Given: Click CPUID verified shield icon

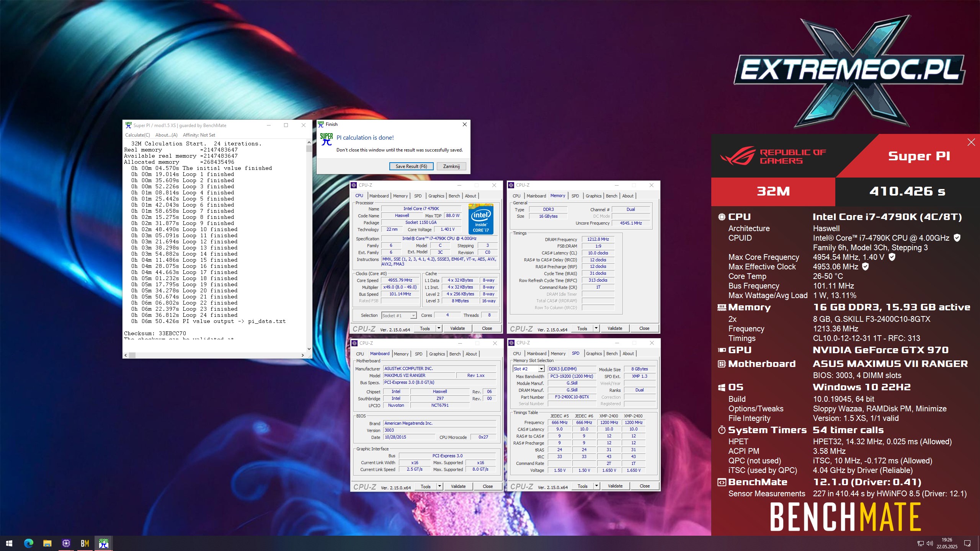Looking at the screenshot, I should click(957, 238).
